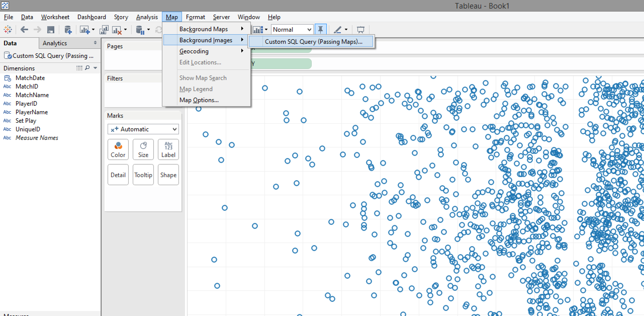
Task: Click the Color marks button
Action: (118, 149)
